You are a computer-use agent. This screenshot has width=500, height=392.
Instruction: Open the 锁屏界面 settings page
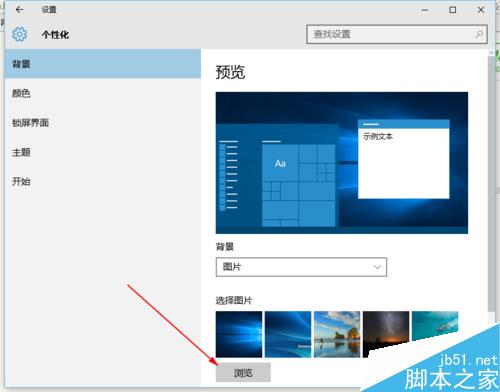[x=103, y=123]
